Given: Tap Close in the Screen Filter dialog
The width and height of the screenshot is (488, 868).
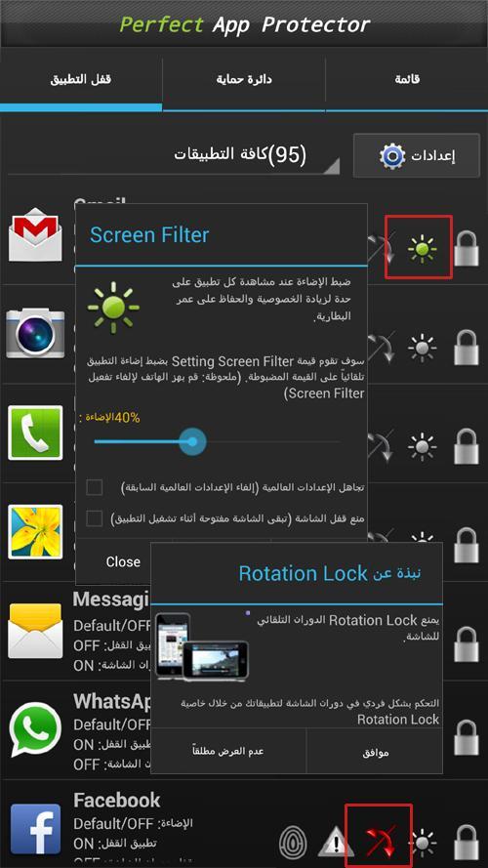Looking at the screenshot, I should pos(123,561).
